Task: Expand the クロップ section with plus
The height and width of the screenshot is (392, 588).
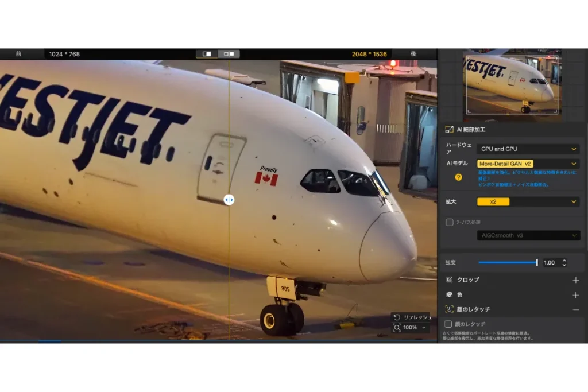Action: tap(575, 280)
